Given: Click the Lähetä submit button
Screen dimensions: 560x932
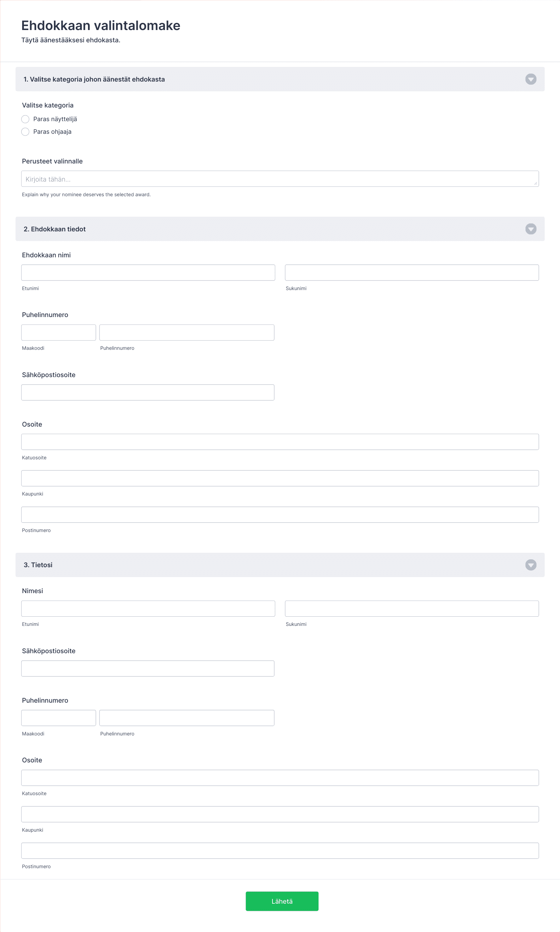Looking at the screenshot, I should (282, 901).
